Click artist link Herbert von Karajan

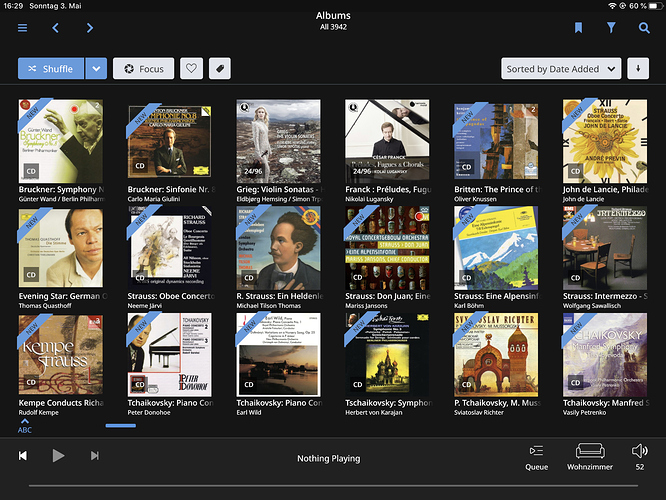point(373,412)
